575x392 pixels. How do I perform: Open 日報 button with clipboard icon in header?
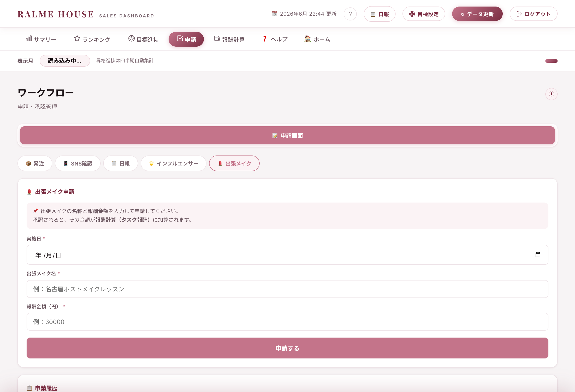coord(380,14)
